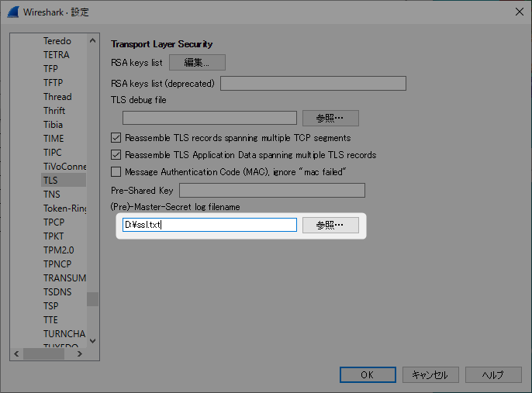
Task: Select TPKT protocol entry
Action: 54,236
